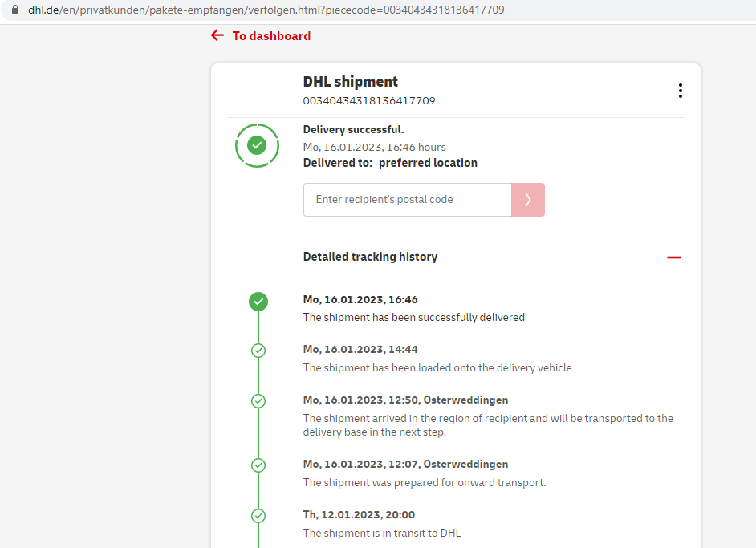
Task: Click the large green delivery success circle
Action: pyautogui.click(x=257, y=145)
